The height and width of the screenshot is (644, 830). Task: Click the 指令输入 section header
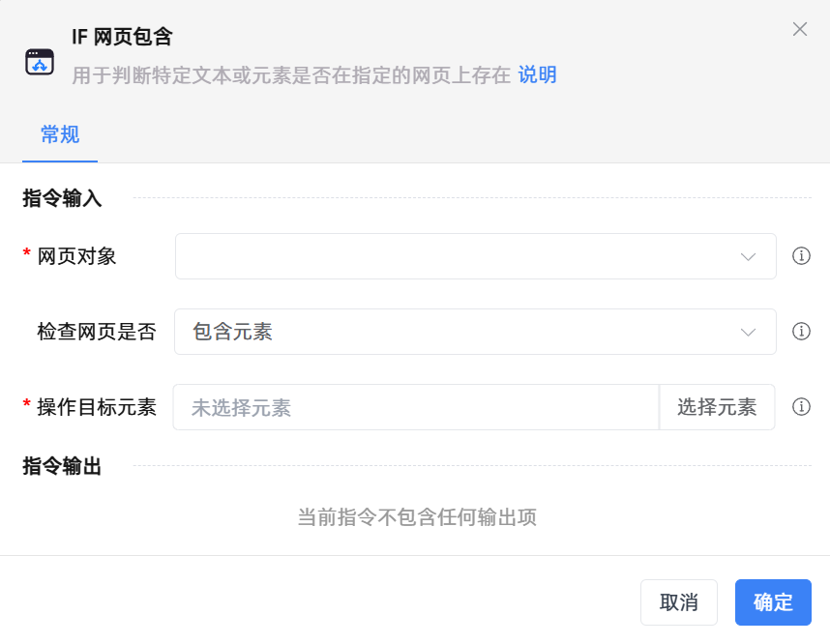click(62, 198)
